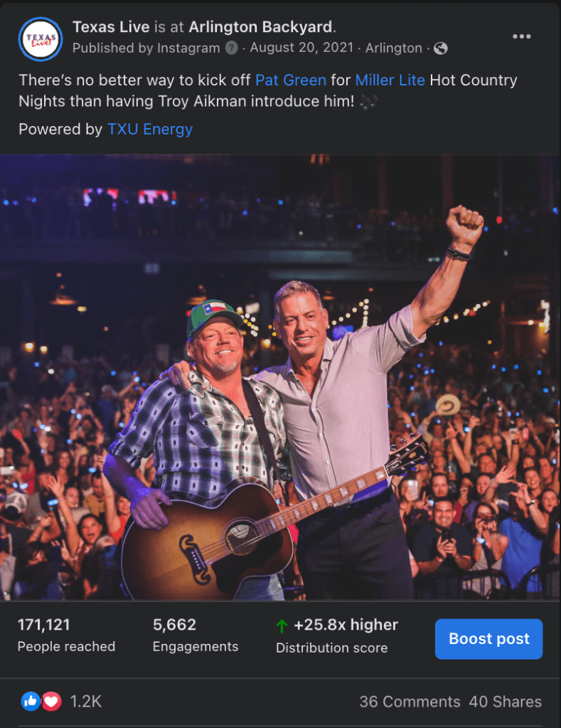Click the green distribution score arrow
The width and height of the screenshot is (561, 728).
point(282,626)
